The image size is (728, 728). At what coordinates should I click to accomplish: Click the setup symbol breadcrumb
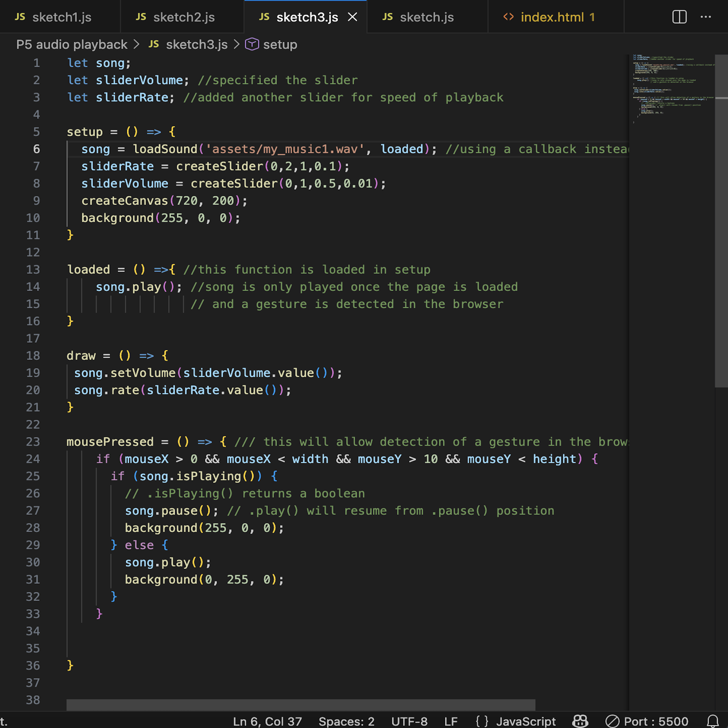(280, 44)
